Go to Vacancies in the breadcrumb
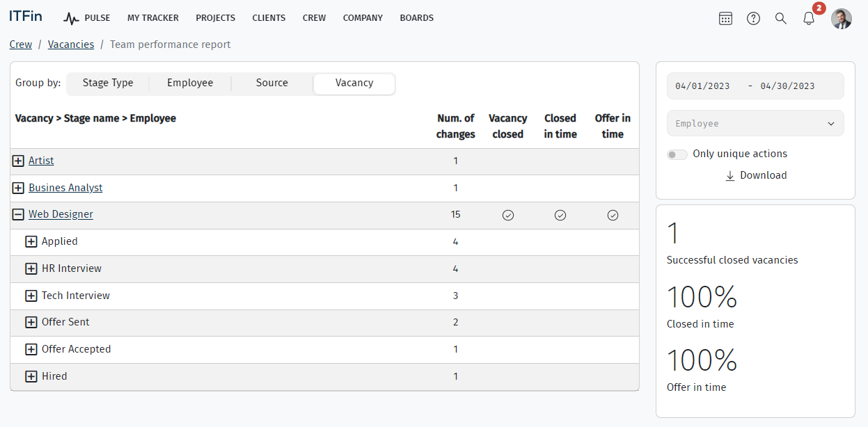The image size is (868, 427). [x=71, y=45]
